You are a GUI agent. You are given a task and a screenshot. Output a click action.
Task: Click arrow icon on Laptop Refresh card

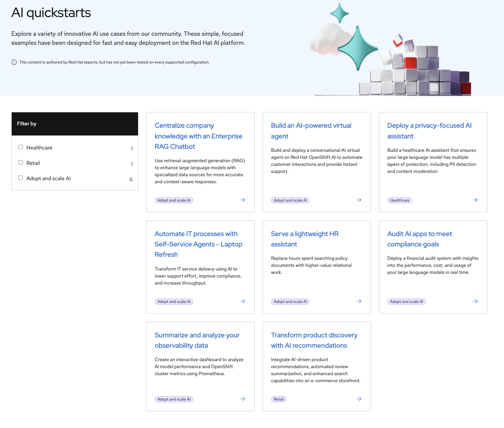[x=242, y=301]
